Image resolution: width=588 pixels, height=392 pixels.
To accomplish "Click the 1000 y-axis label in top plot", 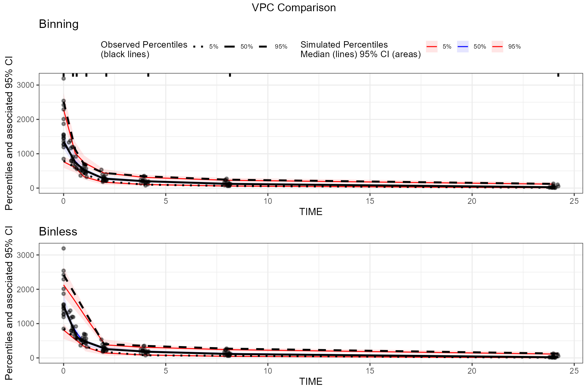I will pyautogui.click(x=26, y=154).
